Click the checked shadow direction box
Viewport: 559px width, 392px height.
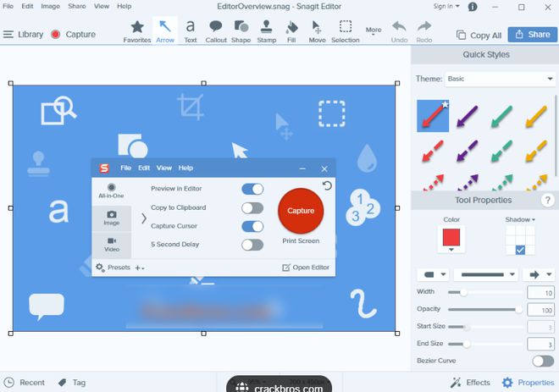(x=520, y=250)
